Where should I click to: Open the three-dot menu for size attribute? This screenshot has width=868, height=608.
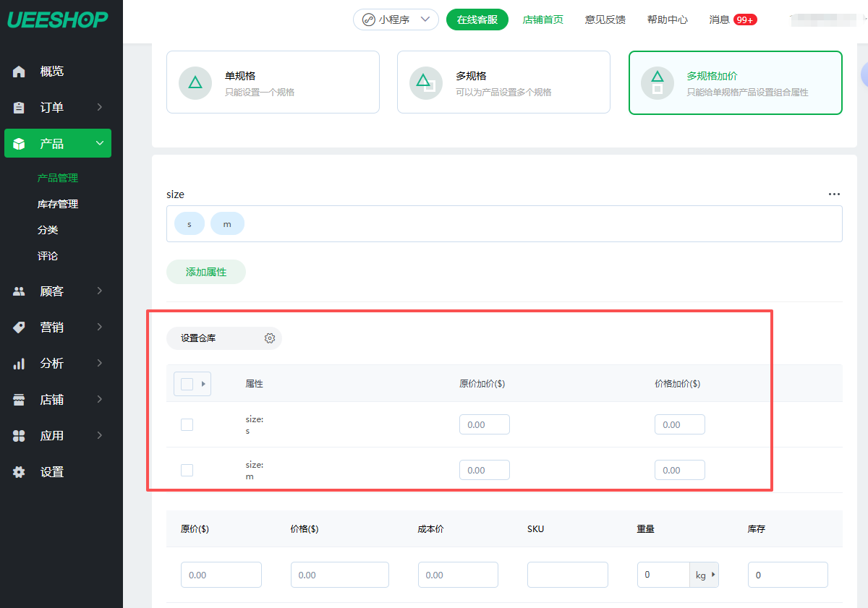click(834, 194)
